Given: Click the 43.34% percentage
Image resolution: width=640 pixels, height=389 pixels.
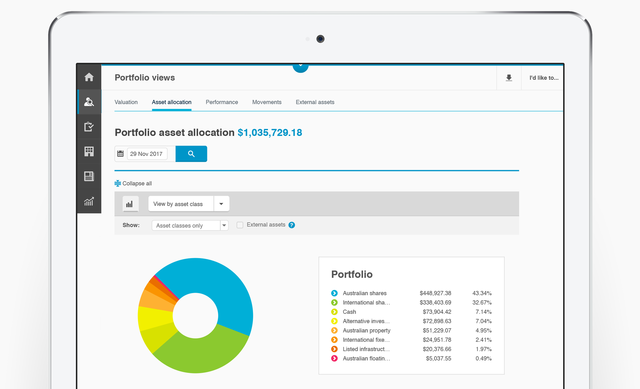Looking at the screenshot, I should (x=482, y=293).
